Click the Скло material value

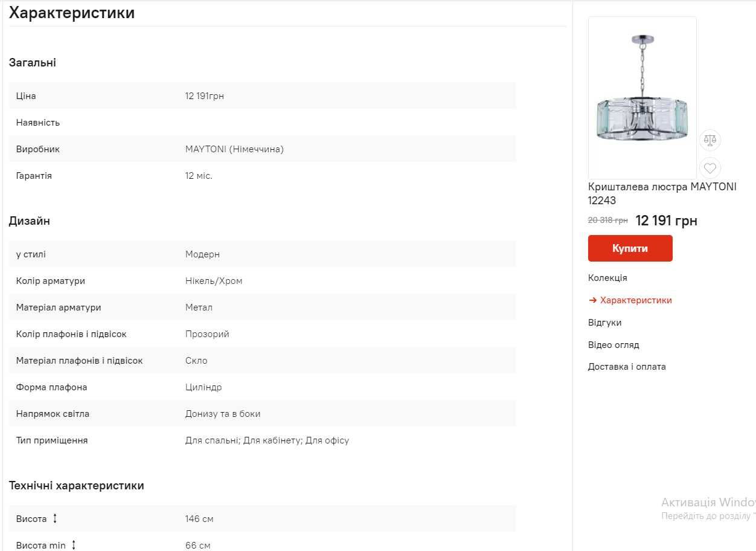[196, 361]
